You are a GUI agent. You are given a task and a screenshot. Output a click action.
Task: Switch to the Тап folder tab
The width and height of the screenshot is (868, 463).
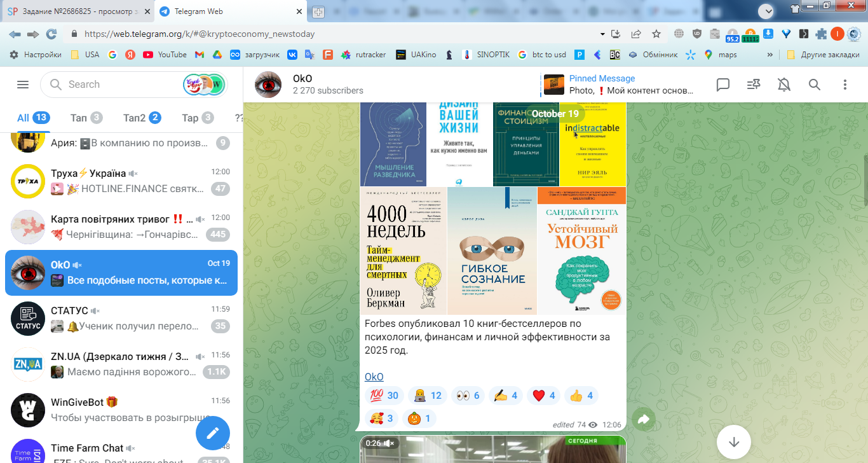[86, 118]
